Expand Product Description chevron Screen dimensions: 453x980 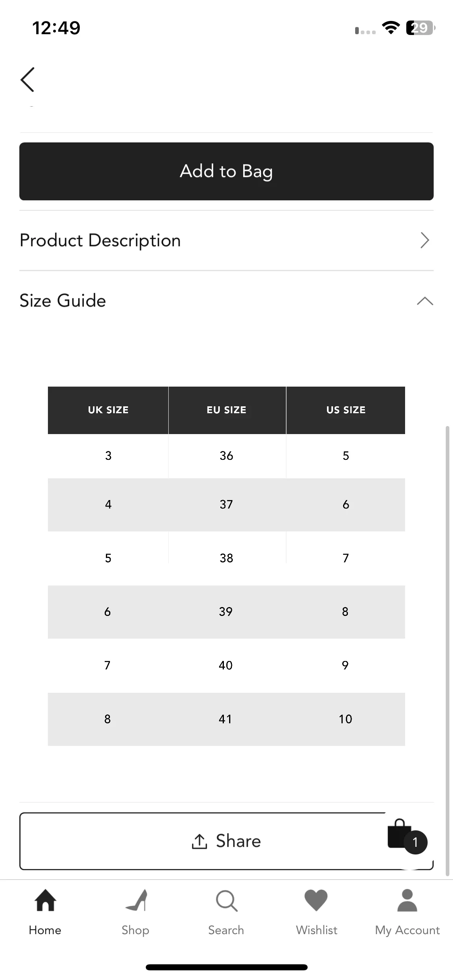coord(425,240)
